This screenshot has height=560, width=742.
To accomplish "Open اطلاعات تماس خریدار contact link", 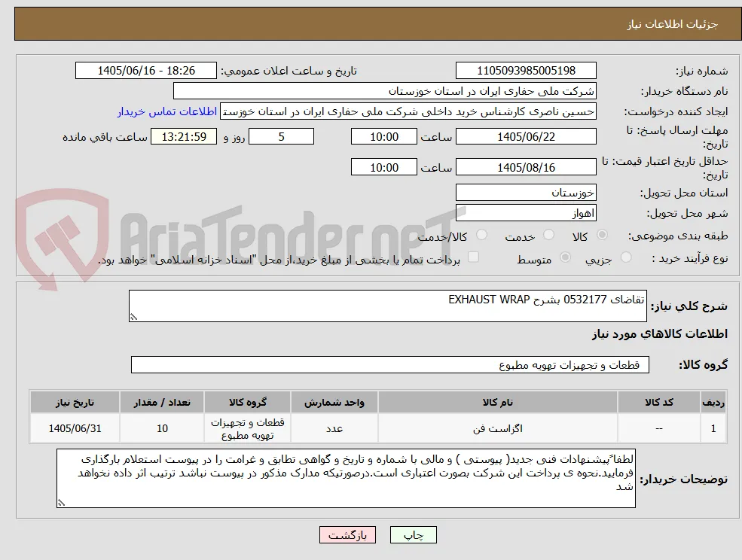I will (167, 111).
